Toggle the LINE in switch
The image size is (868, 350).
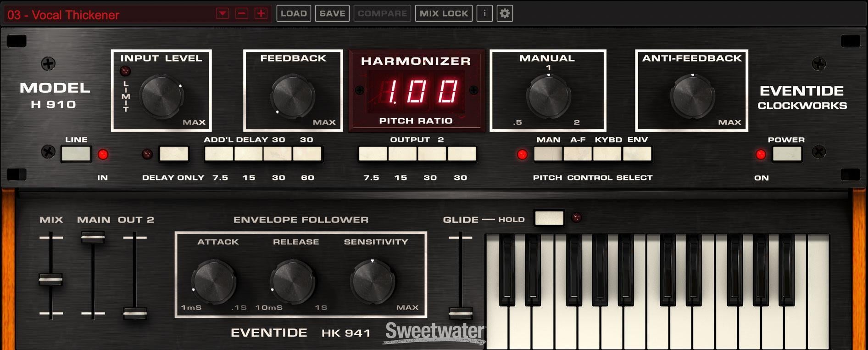(x=76, y=154)
